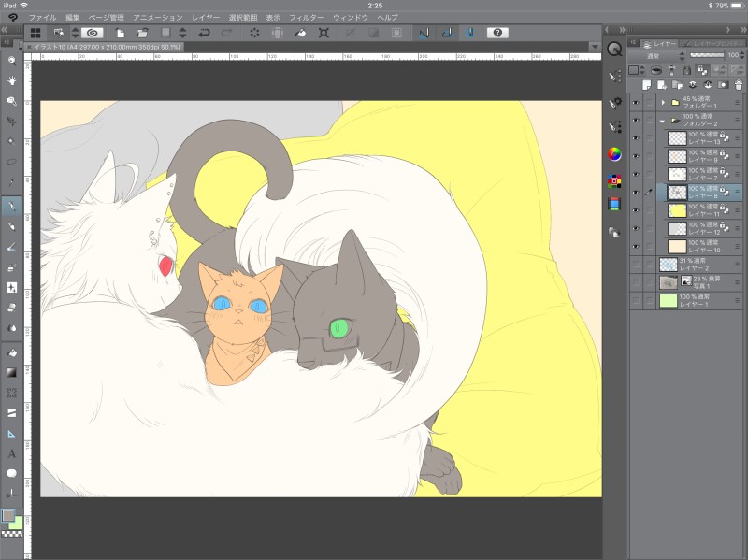
Task: Expand フォルダー 1 layer folder
Action: (x=662, y=102)
